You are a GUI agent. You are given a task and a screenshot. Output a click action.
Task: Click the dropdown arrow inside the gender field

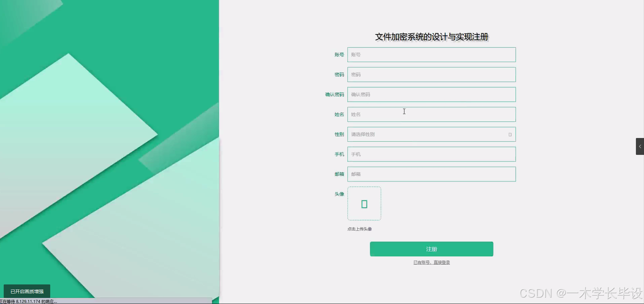tap(510, 134)
